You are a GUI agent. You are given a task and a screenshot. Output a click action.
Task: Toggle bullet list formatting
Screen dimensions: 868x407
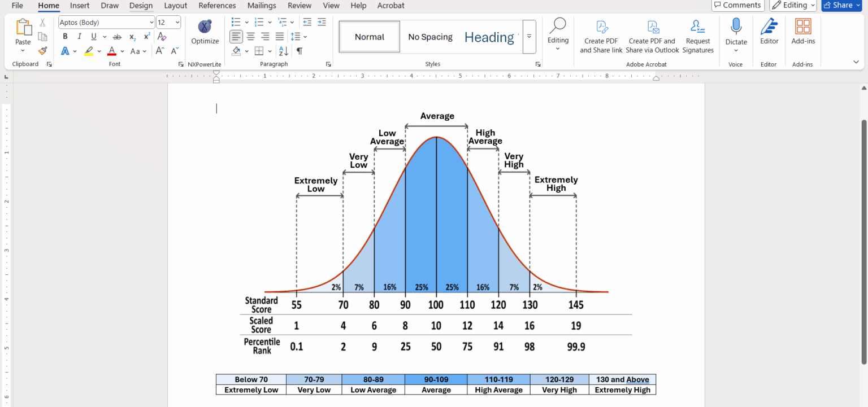pyautogui.click(x=236, y=22)
